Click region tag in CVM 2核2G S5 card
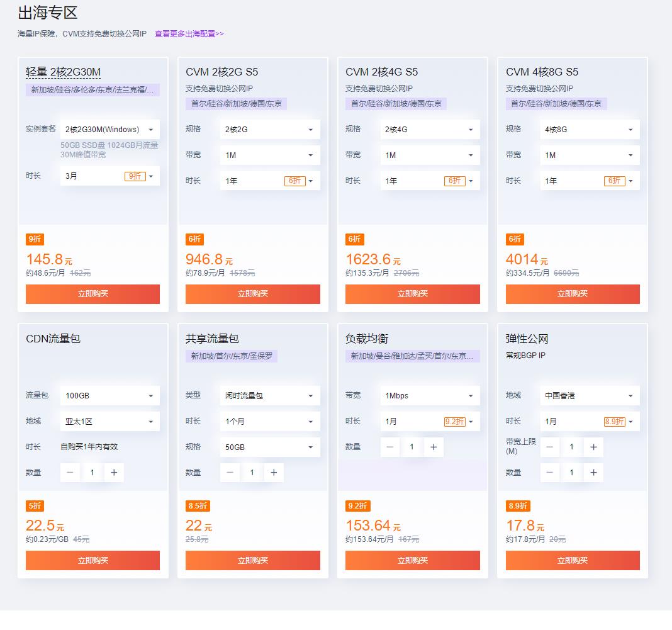The width and height of the screenshot is (672, 630). click(236, 104)
